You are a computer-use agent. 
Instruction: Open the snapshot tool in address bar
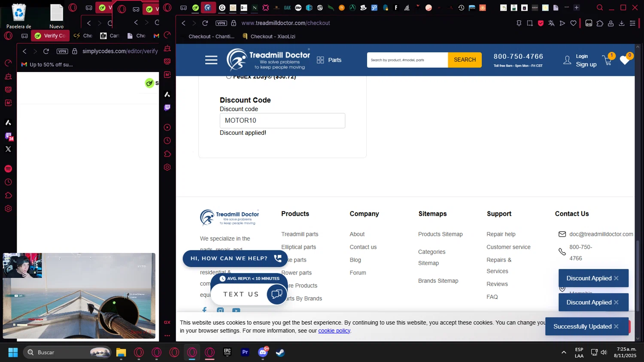tap(530, 23)
